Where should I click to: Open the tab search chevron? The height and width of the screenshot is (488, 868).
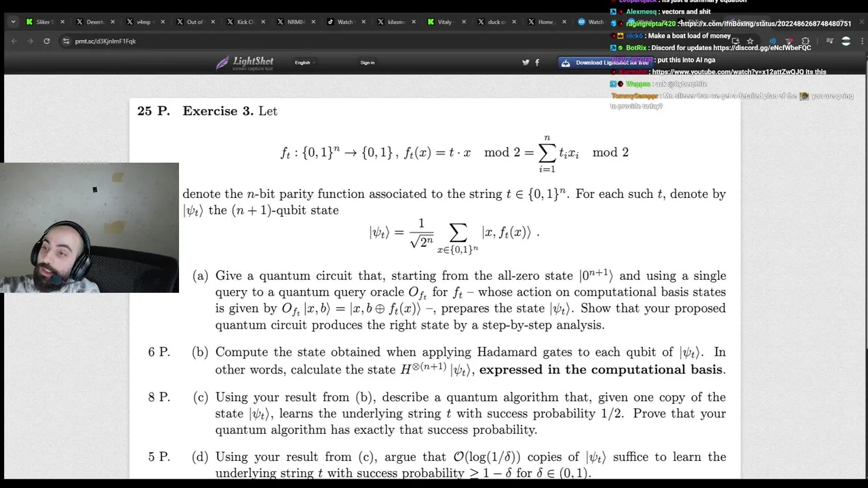tap(12, 22)
